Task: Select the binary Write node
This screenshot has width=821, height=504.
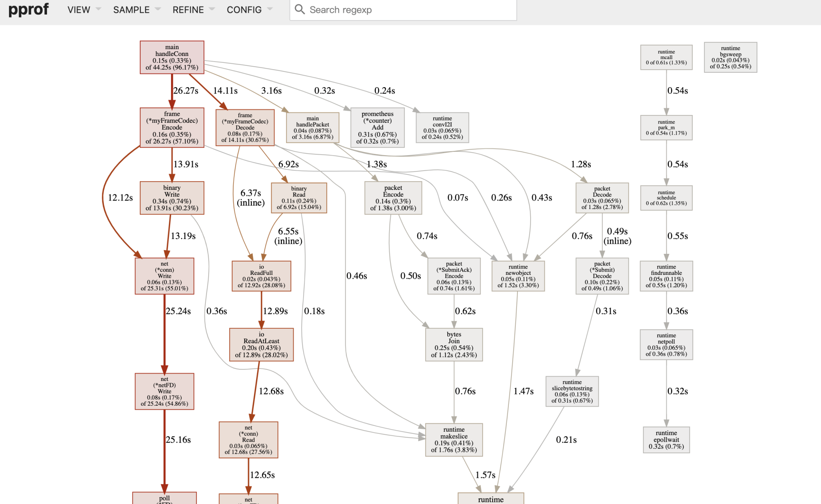Action: click(x=172, y=198)
